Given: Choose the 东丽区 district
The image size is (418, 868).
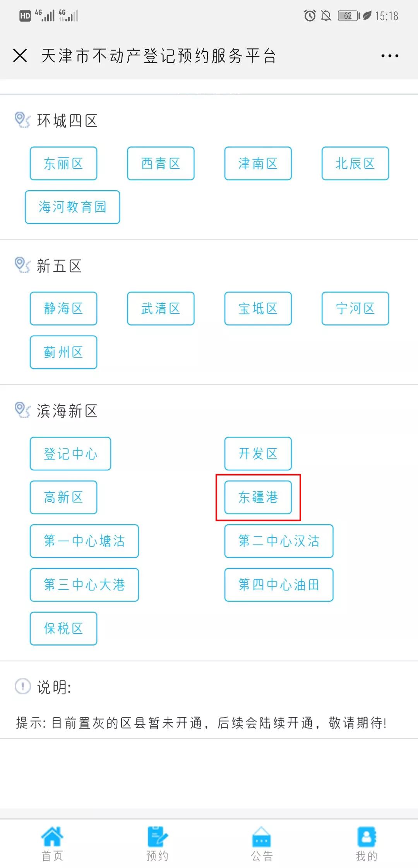Looking at the screenshot, I should 63,163.
